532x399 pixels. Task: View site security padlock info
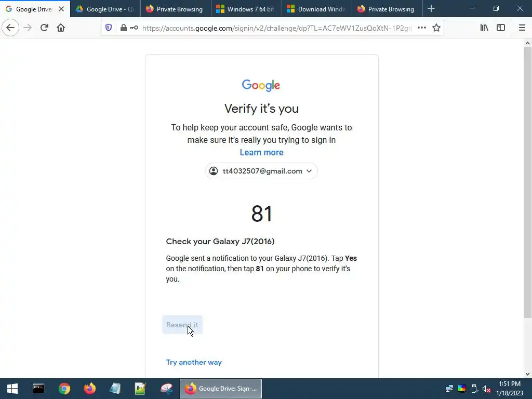point(124,28)
